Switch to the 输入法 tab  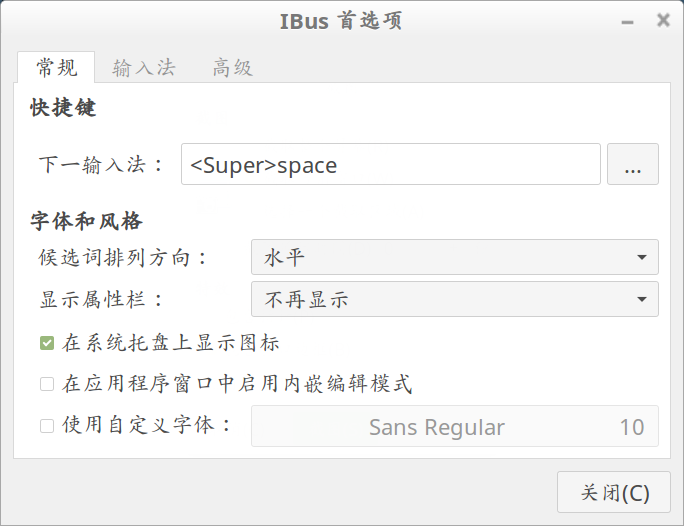pos(144,68)
